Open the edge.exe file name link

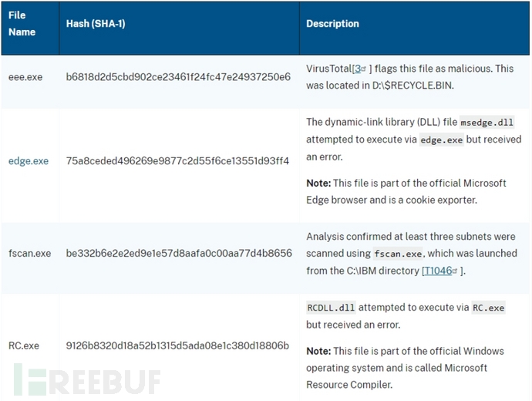(x=29, y=161)
